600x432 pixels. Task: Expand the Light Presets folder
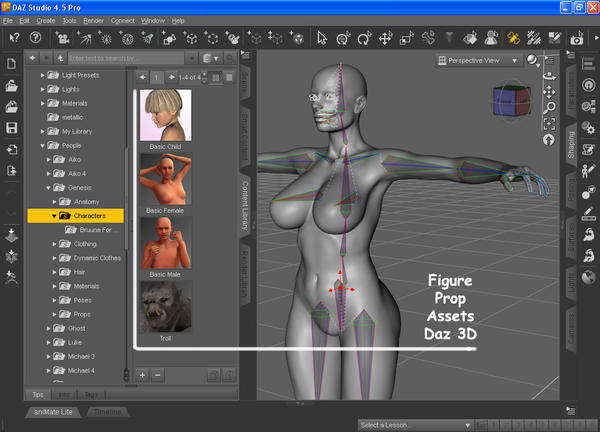(x=42, y=75)
